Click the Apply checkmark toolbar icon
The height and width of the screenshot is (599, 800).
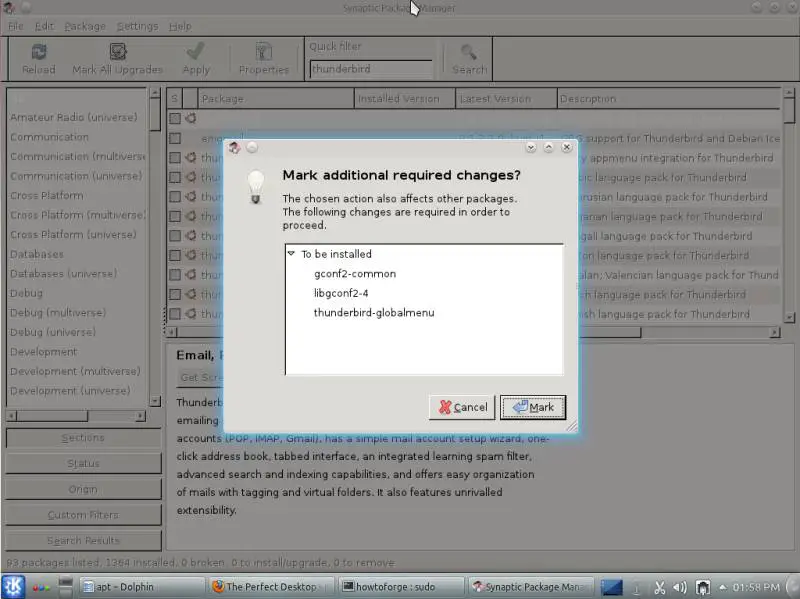click(x=196, y=52)
